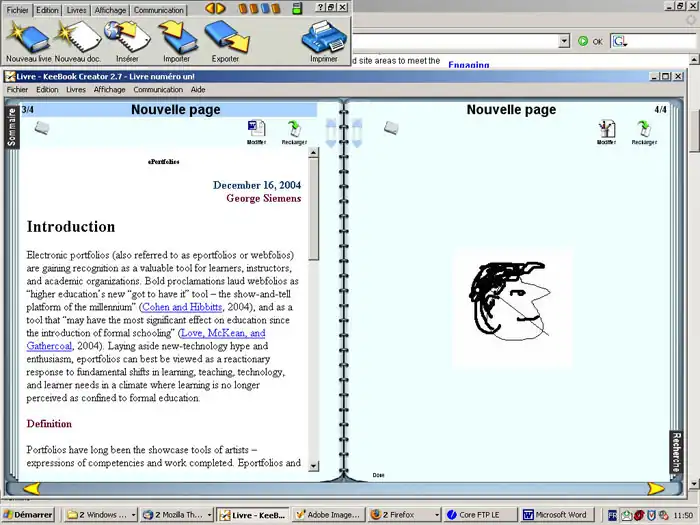Viewport: 700px width, 525px height.
Task: Click the green envelope tray icon
Action: [626, 515]
